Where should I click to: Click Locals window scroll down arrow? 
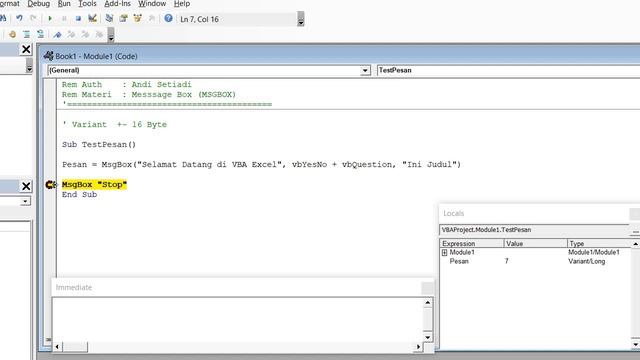636,345
